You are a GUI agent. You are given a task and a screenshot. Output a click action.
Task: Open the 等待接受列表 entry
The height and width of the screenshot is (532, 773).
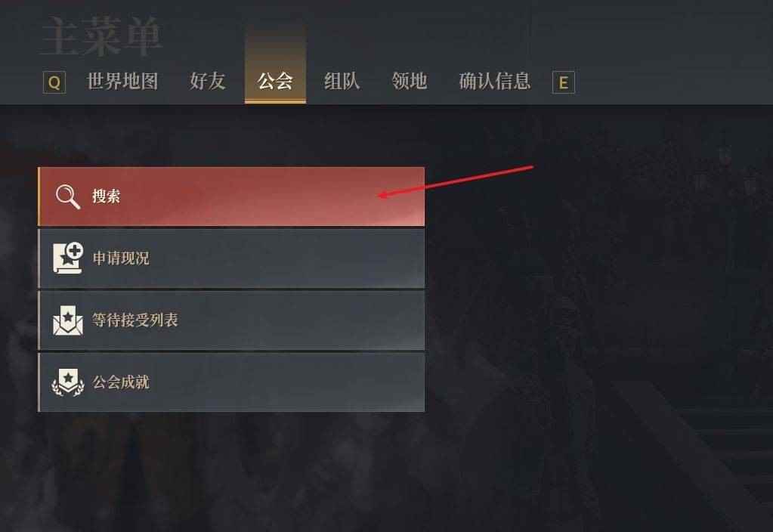(x=231, y=320)
